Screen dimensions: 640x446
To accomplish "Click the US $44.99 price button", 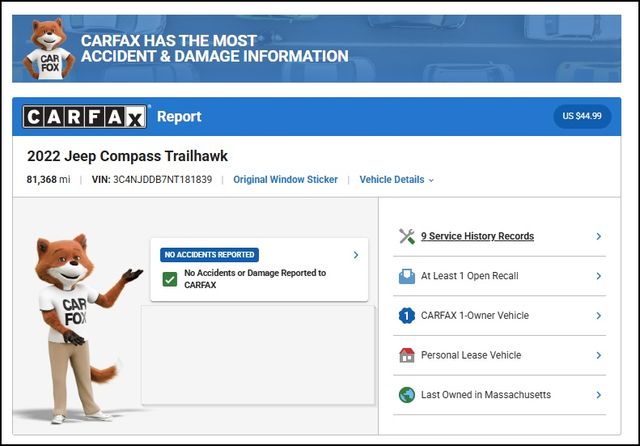I will pyautogui.click(x=582, y=117).
